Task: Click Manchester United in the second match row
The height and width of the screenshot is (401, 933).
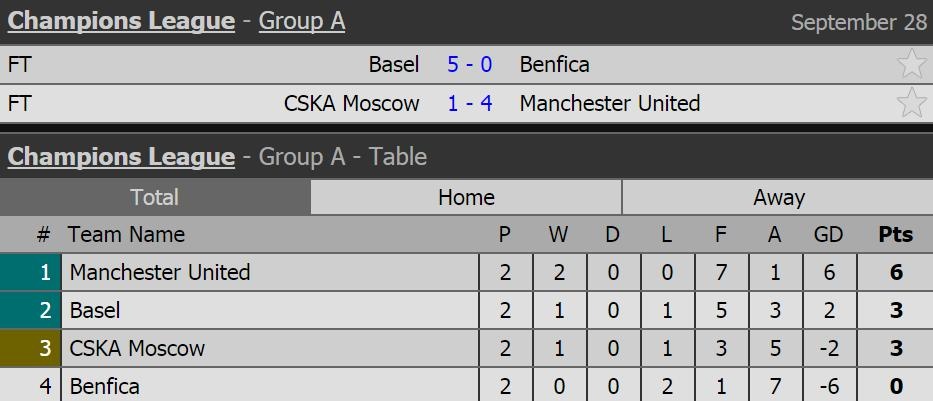Action: tap(610, 103)
